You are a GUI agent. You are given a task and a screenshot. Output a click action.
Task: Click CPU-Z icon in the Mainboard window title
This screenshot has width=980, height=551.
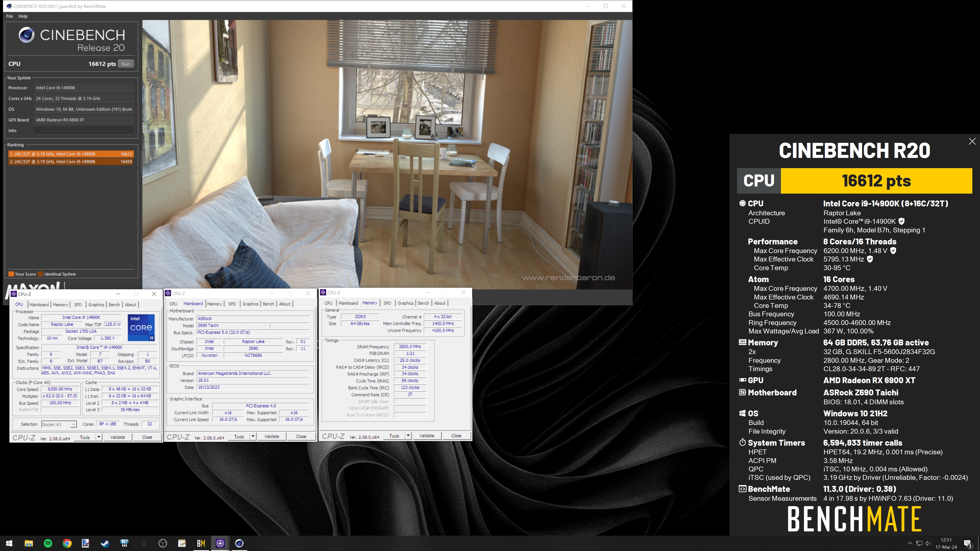(x=168, y=293)
